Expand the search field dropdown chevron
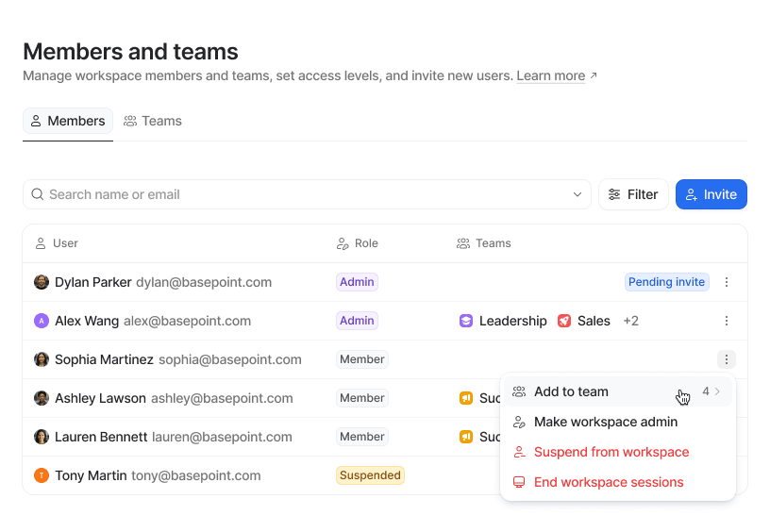The height and width of the screenshot is (532, 770). (577, 194)
